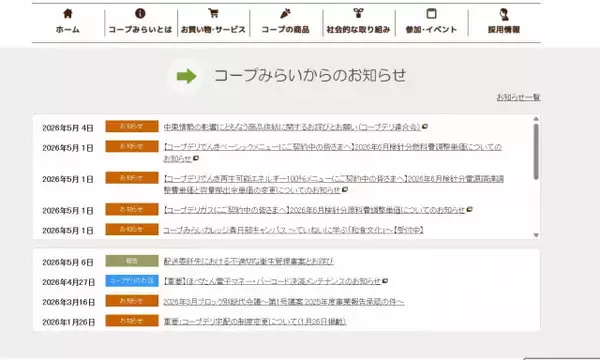The width and height of the screenshot is (600, 360).
Task: Open 配送委託先における不適切な衛生管理事案 notice
Action: [x=249, y=261]
